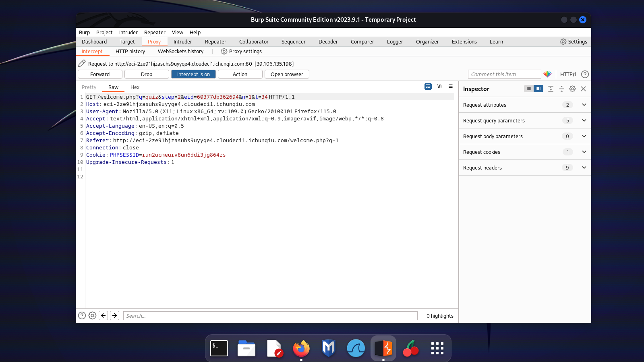Go to next search match arrow

click(x=115, y=316)
